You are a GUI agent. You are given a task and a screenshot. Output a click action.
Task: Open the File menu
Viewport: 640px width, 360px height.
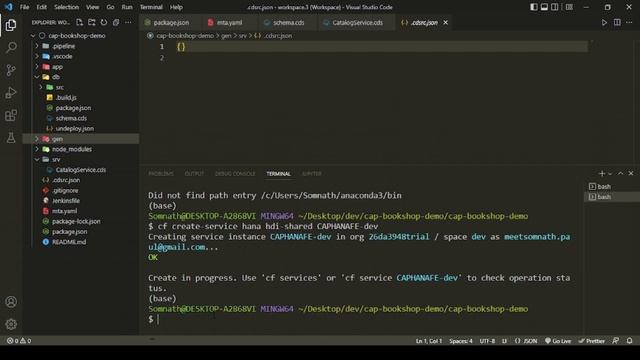(24, 7)
